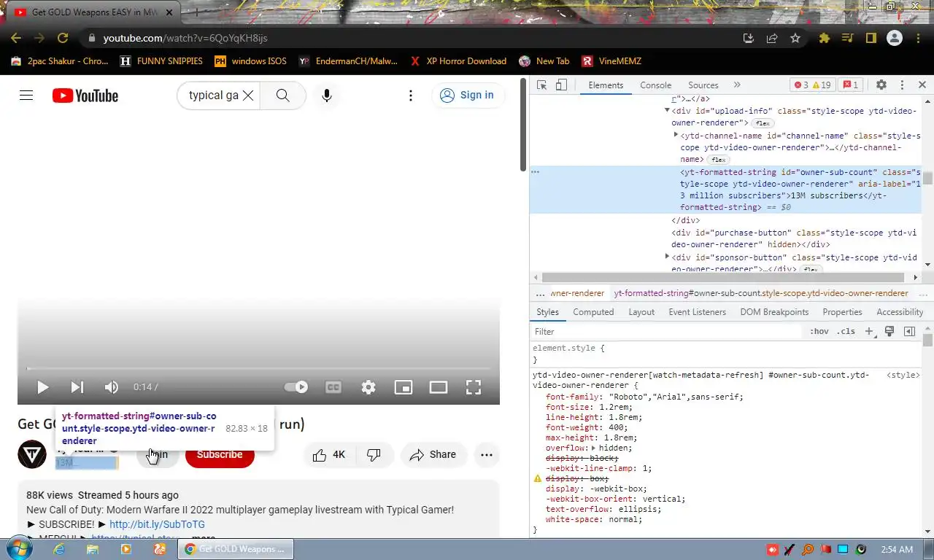Image resolution: width=934 pixels, height=560 pixels.
Task: Click the errors and warnings counter
Action: point(812,85)
